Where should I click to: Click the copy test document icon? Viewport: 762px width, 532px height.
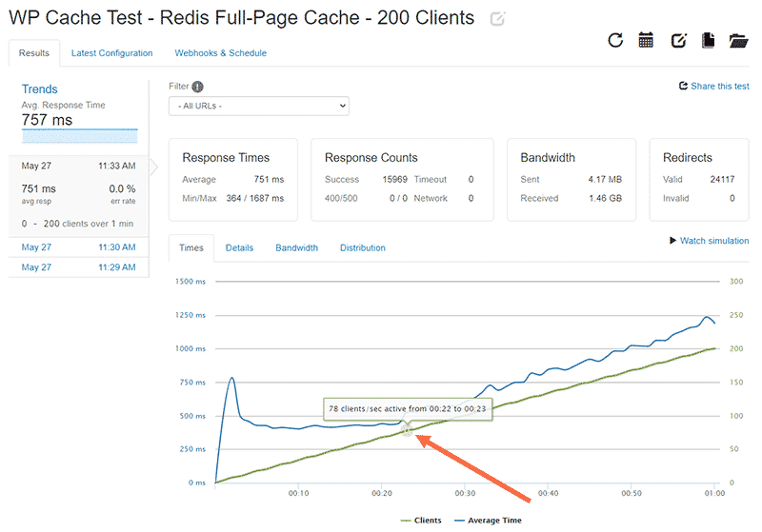[708, 40]
